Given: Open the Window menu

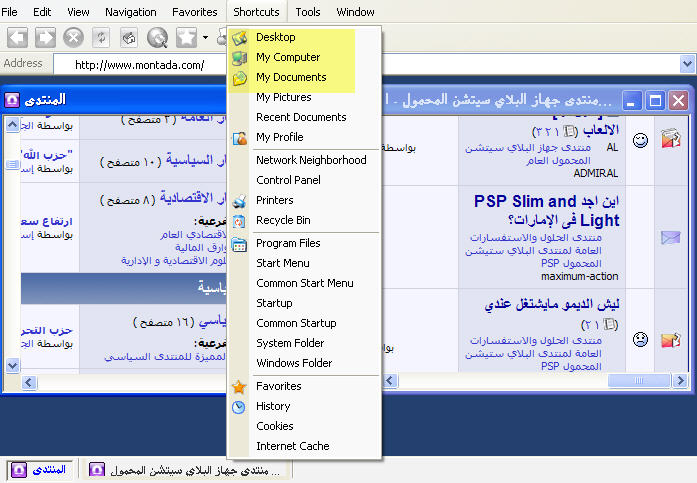Looking at the screenshot, I should 355,12.
